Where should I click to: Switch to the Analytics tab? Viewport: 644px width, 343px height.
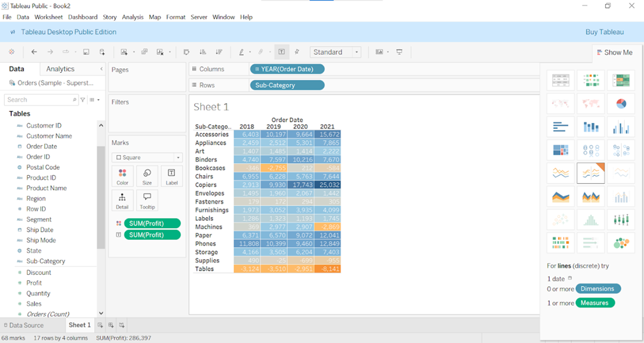coord(60,69)
